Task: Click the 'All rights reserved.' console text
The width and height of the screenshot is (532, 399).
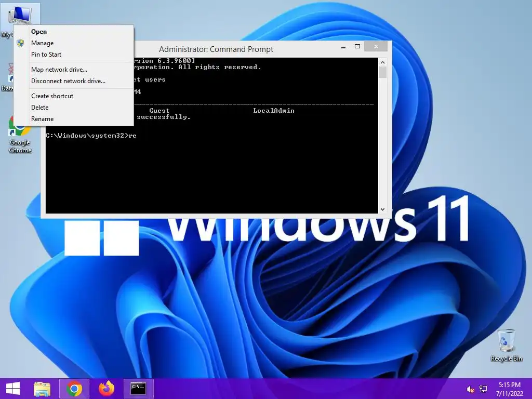Action: (220, 67)
